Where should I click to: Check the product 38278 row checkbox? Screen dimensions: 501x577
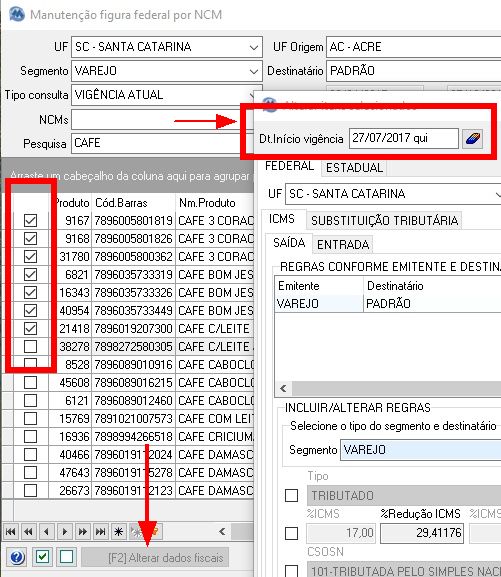pyautogui.click(x=30, y=346)
